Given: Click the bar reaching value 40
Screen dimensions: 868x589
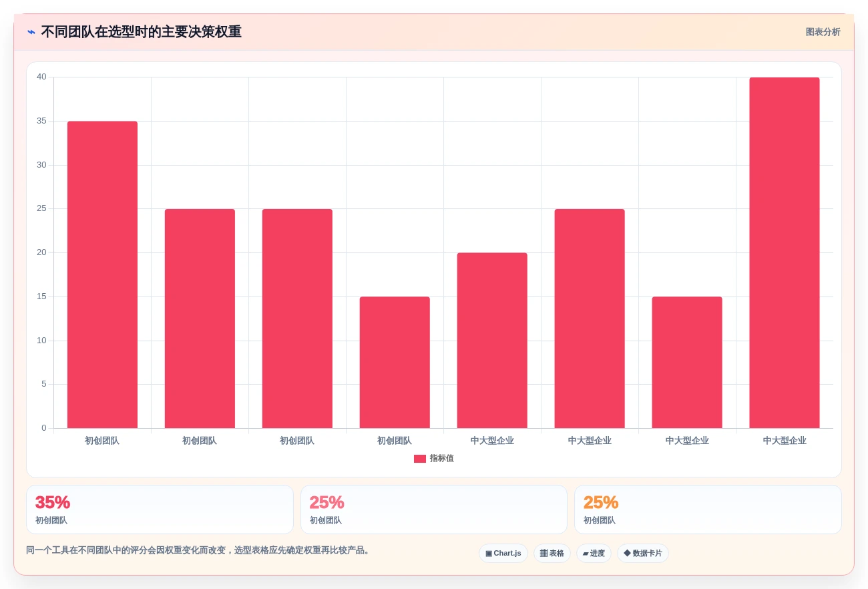Looking at the screenshot, I should point(785,252).
